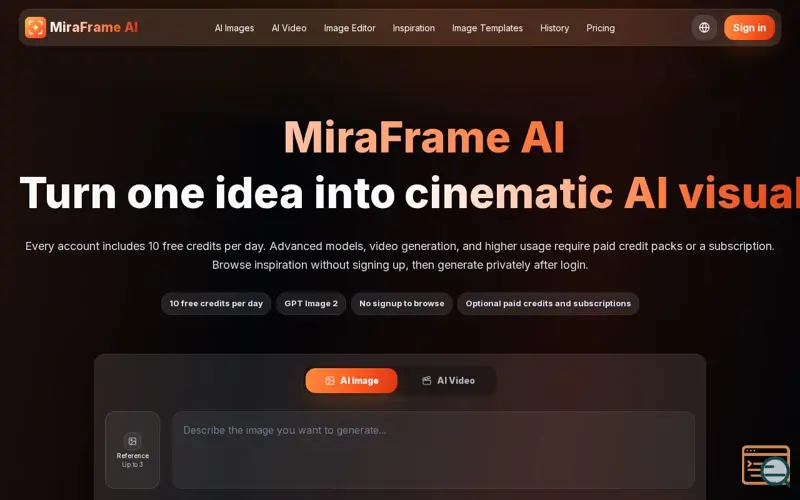Click the Sign in button
The height and width of the screenshot is (500, 800).
click(x=749, y=28)
